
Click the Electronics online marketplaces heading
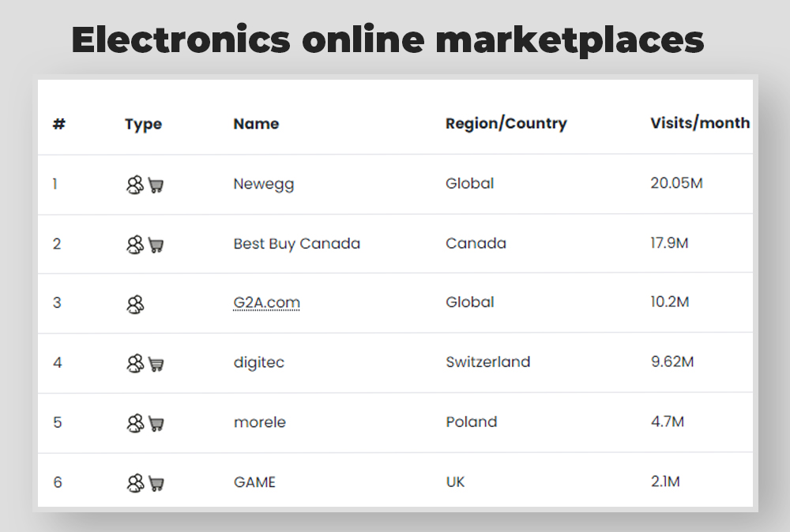coord(387,40)
